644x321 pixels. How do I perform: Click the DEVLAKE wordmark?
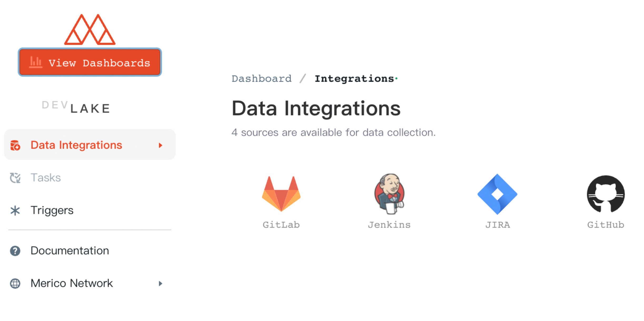click(76, 107)
